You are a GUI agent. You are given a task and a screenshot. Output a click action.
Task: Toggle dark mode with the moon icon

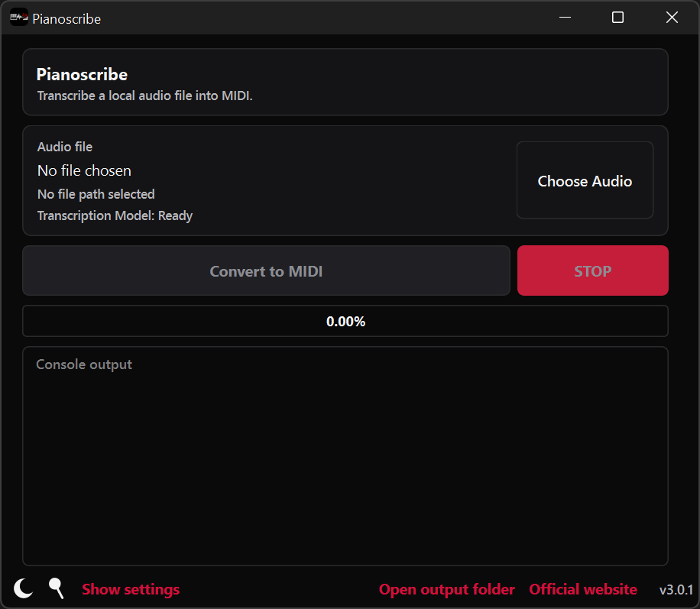pos(23,588)
